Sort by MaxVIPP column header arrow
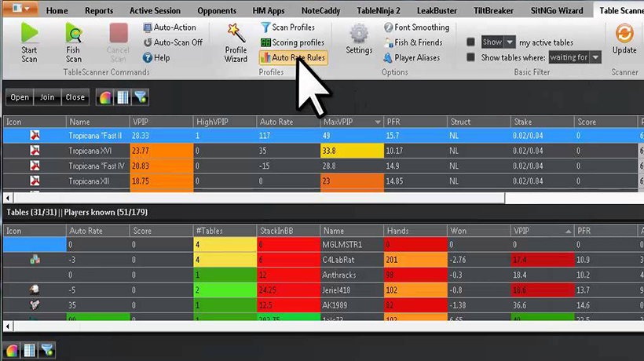Viewport: 644px width, 361px height. [x=378, y=122]
